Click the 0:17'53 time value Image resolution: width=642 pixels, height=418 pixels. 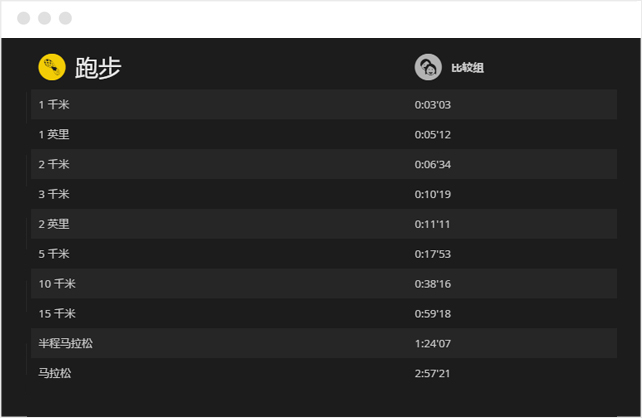pos(432,255)
